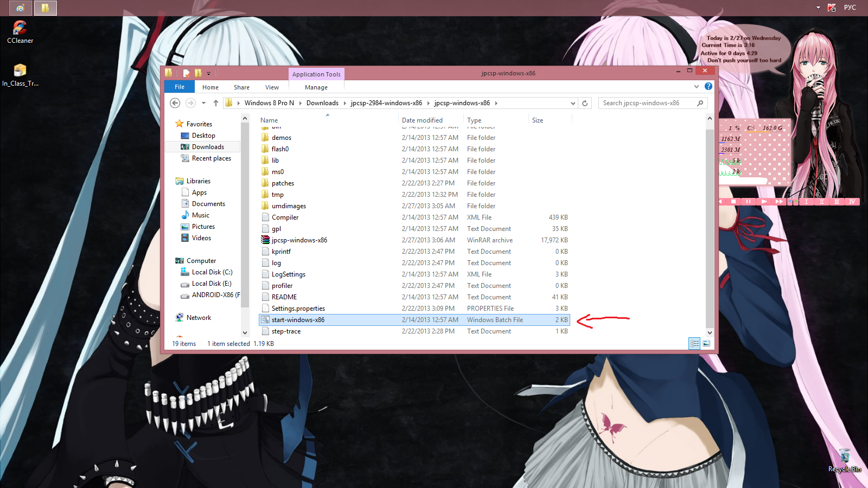Click jpcsp-2984-windows-x86 breadcrumb segment

click(x=386, y=103)
